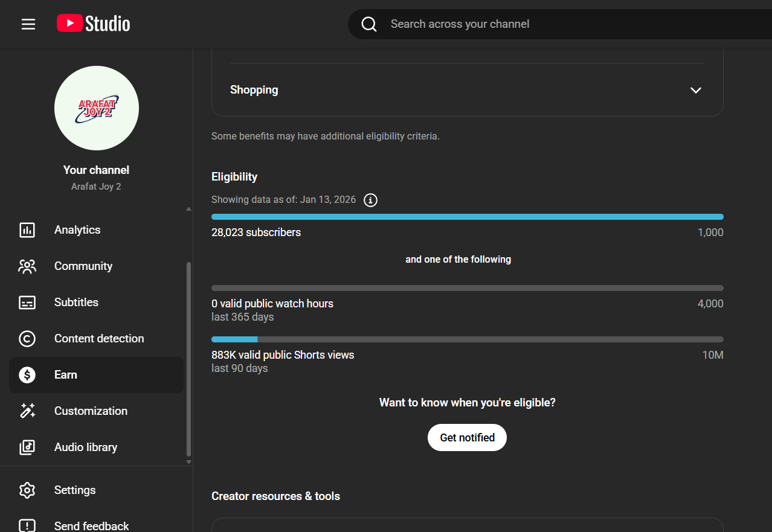Click the Community people icon
772x532 pixels.
tap(27, 266)
